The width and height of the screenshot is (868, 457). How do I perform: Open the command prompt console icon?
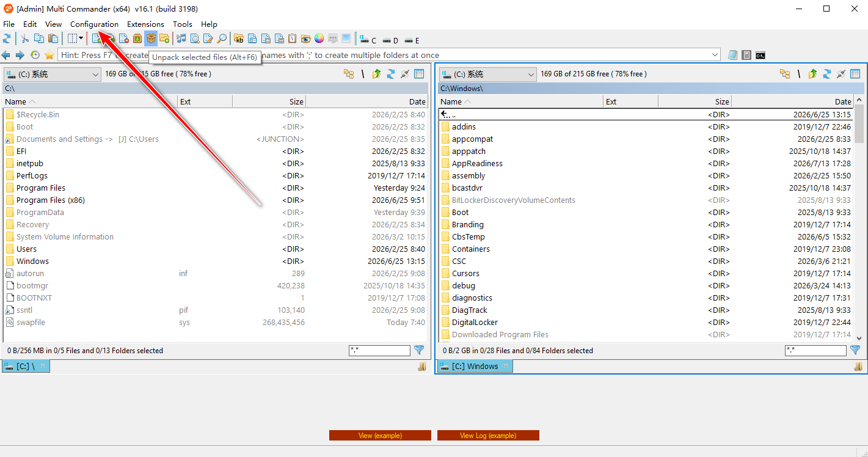click(760, 55)
